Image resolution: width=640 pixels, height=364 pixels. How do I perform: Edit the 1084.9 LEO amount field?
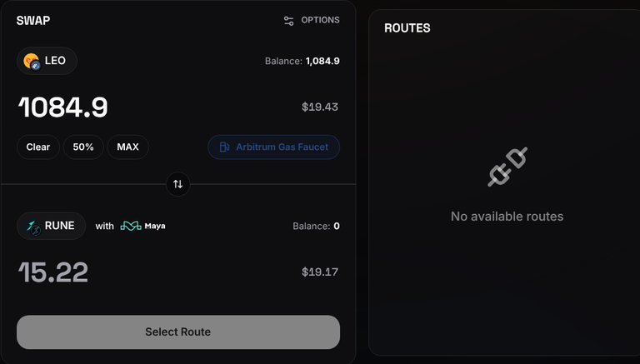(x=63, y=107)
